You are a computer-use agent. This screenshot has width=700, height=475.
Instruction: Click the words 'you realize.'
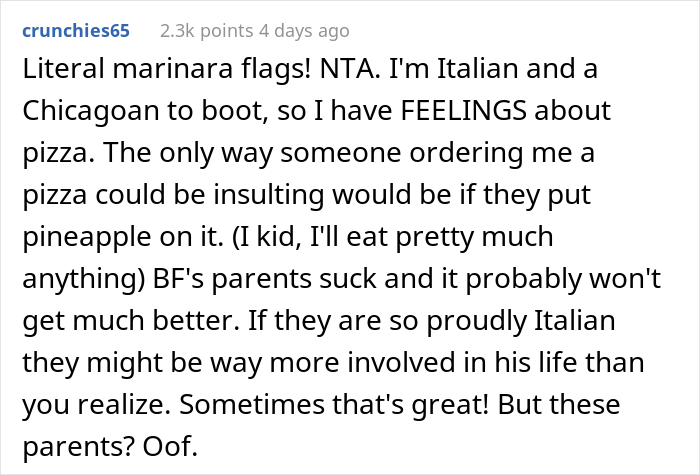point(97,404)
